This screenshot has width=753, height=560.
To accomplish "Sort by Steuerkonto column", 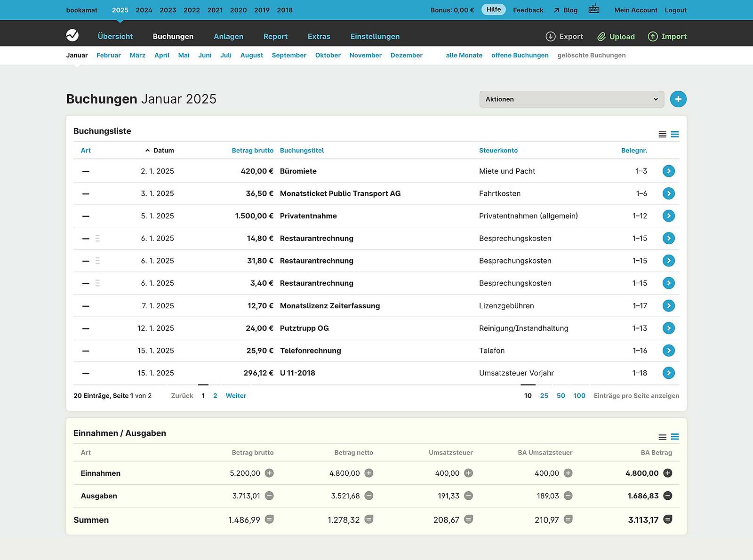I will 498,151.
